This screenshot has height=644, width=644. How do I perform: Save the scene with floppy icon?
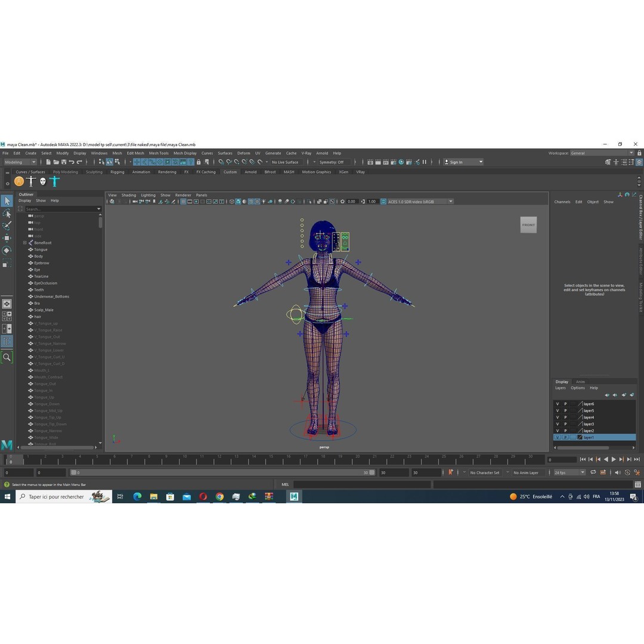click(x=64, y=162)
